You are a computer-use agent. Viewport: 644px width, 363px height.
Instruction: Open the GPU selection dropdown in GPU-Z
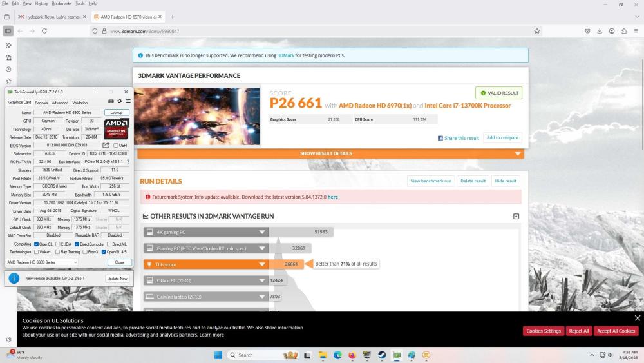[41, 262]
